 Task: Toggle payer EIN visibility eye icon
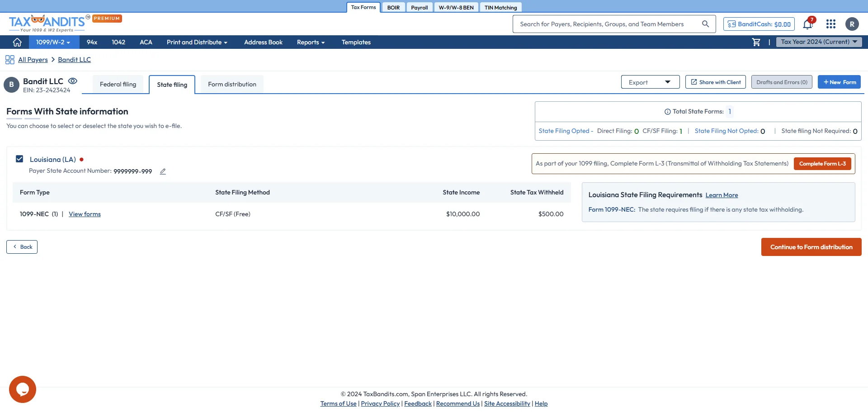[x=72, y=81]
